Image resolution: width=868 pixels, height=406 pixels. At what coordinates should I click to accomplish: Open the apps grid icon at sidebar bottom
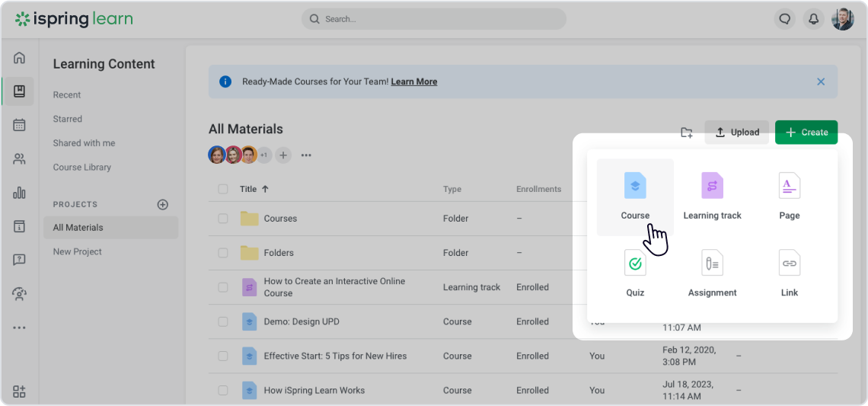(19, 392)
